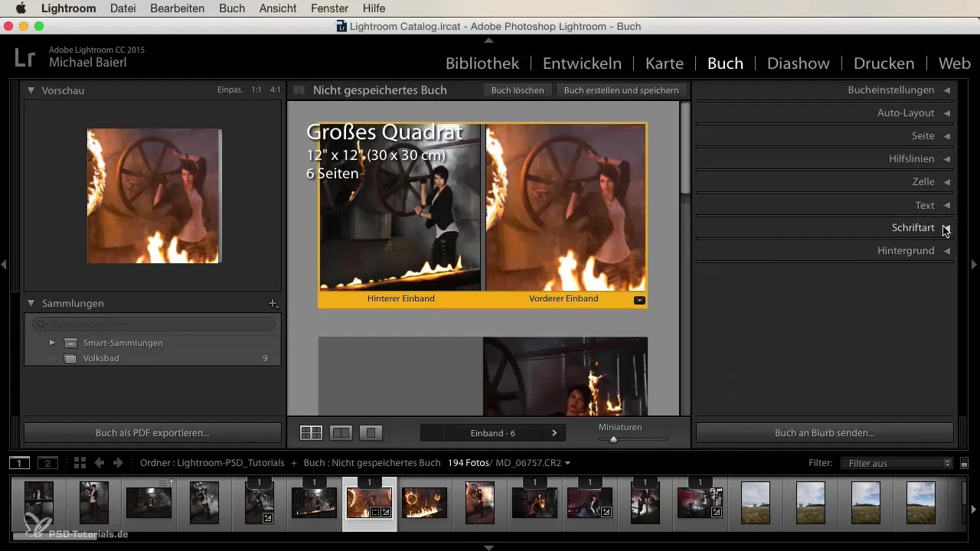Screen dimensions: 980x551
Task: Go to previous page arrow
Action: (432, 433)
